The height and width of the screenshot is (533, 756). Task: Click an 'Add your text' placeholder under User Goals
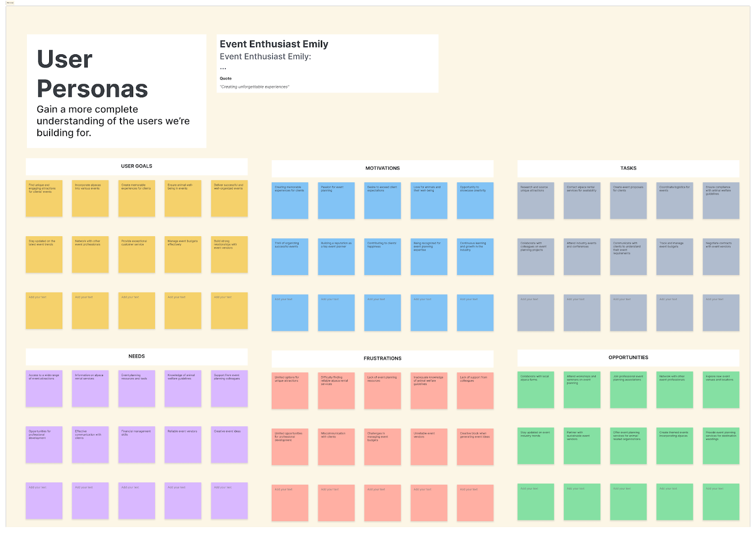coord(44,310)
